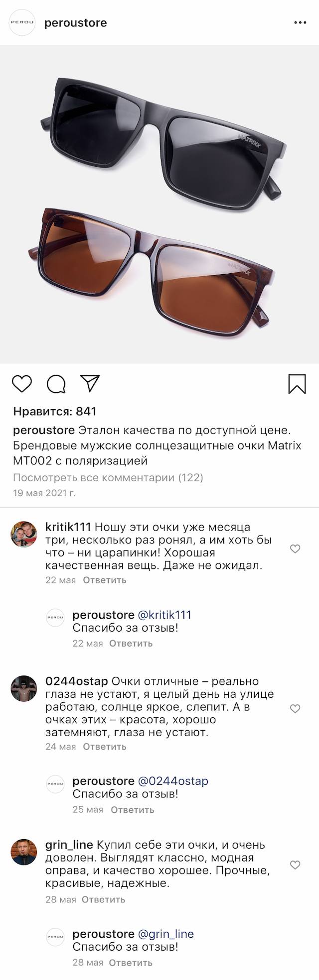Tap the sunglasses product photo
The width and height of the screenshot is (319, 980).
(x=159, y=204)
